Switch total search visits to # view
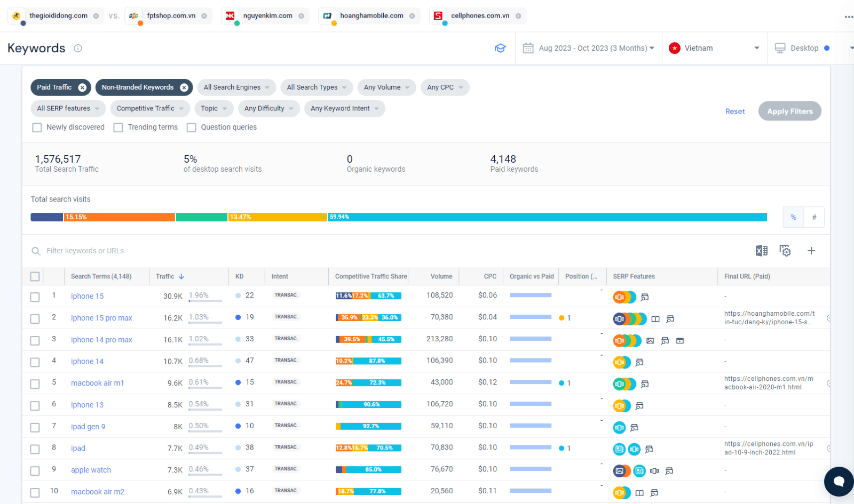The image size is (854, 504). click(x=814, y=217)
